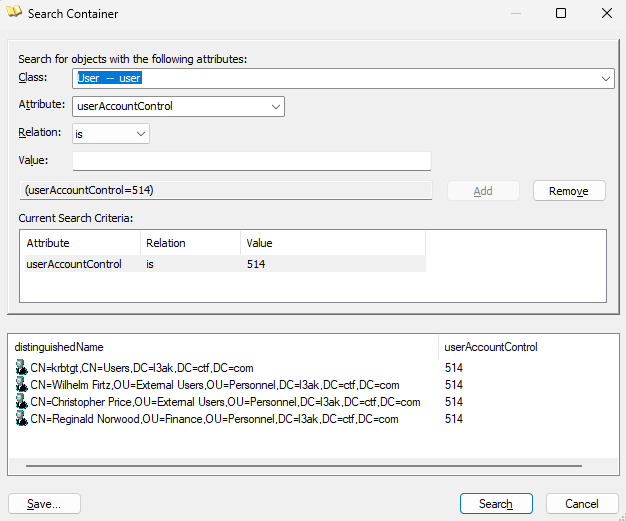This screenshot has height=521, width=626.
Task: Maximize the Search Container window
Action: point(561,14)
